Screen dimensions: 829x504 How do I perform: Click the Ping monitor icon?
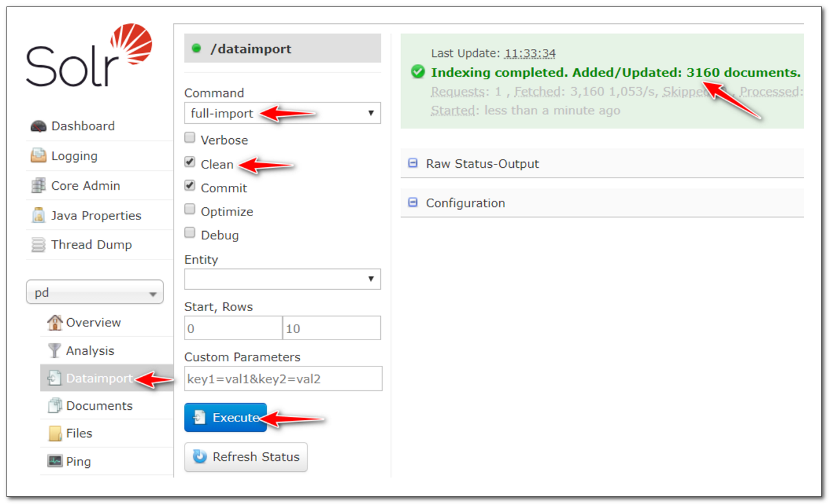click(56, 461)
